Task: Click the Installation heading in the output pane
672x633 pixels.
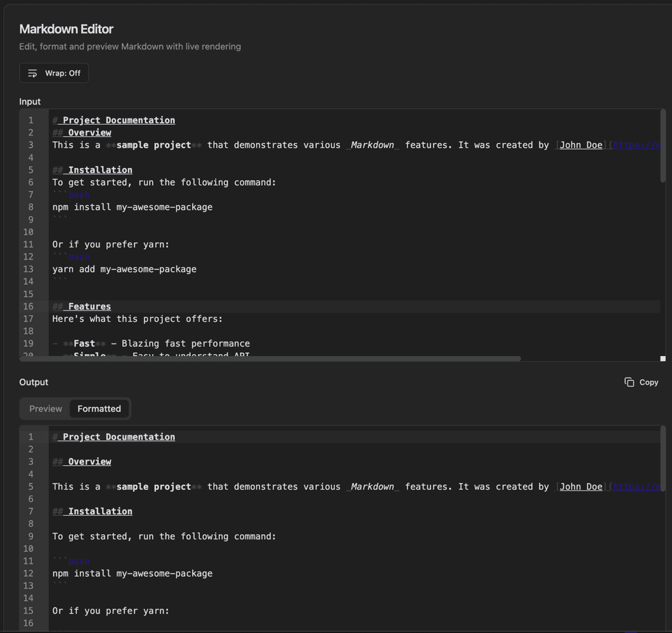Action: point(93,511)
